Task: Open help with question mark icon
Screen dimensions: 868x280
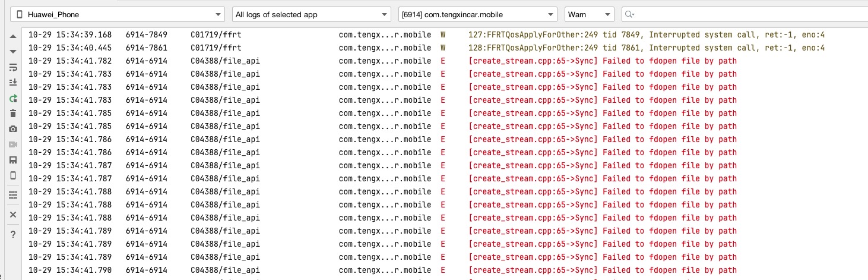Action: coord(13,234)
